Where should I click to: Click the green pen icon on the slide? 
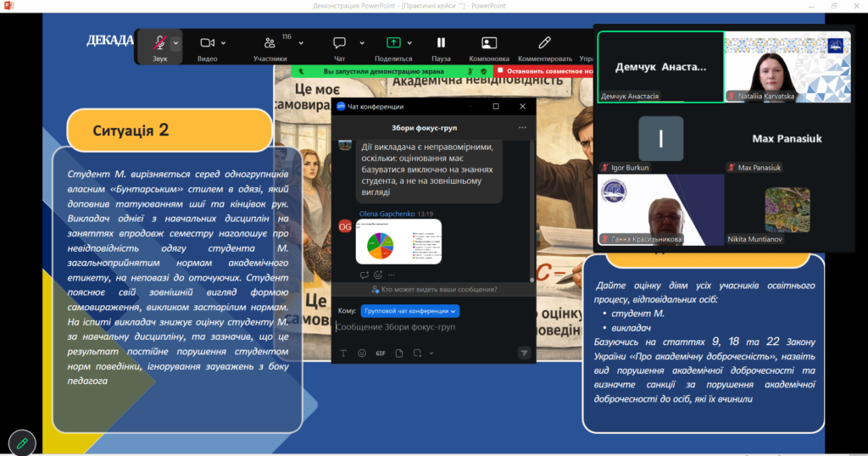[22, 442]
